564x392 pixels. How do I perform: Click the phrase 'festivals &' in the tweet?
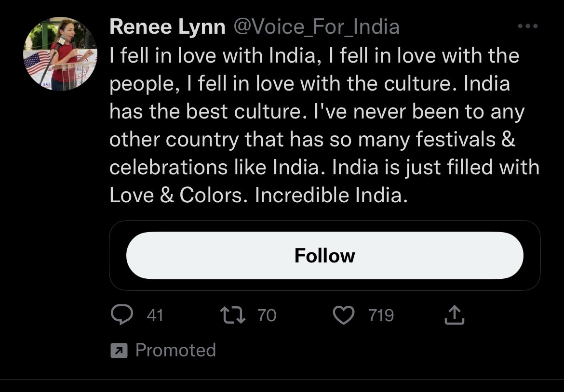[466, 139]
